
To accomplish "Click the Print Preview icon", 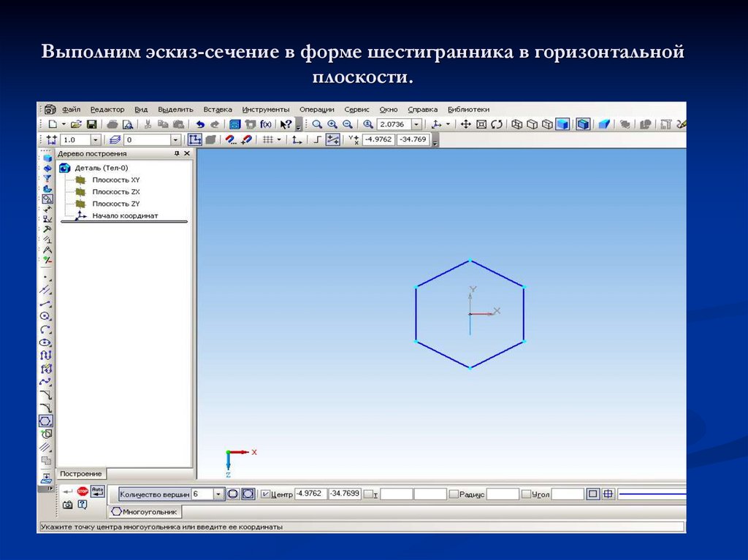I will pyautogui.click(x=128, y=124).
